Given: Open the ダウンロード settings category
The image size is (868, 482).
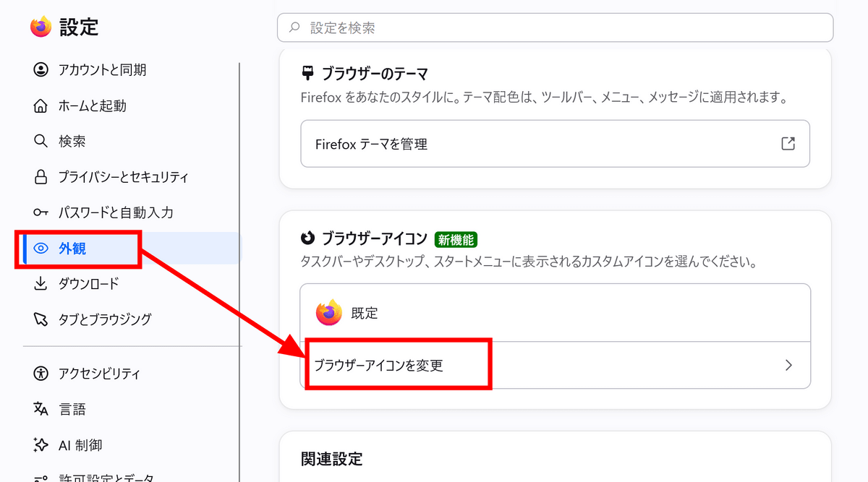Looking at the screenshot, I should [x=132, y=284].
